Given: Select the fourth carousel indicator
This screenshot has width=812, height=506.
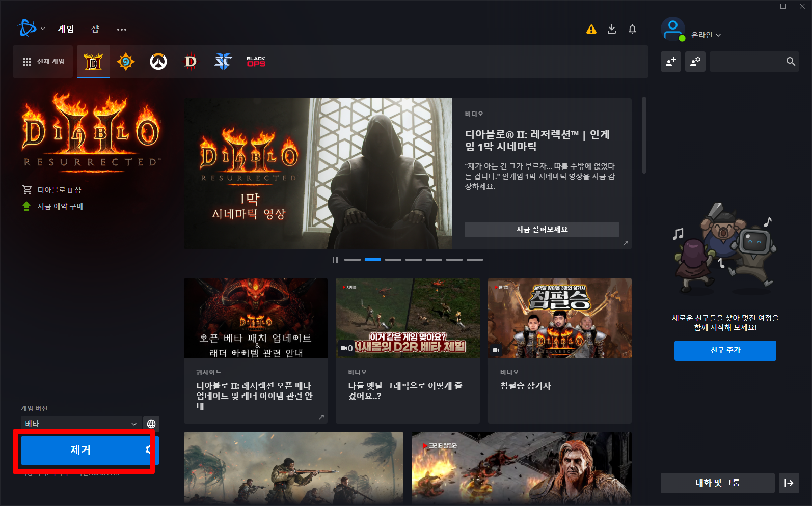Looking at the screenshot, I should (414, 260).
